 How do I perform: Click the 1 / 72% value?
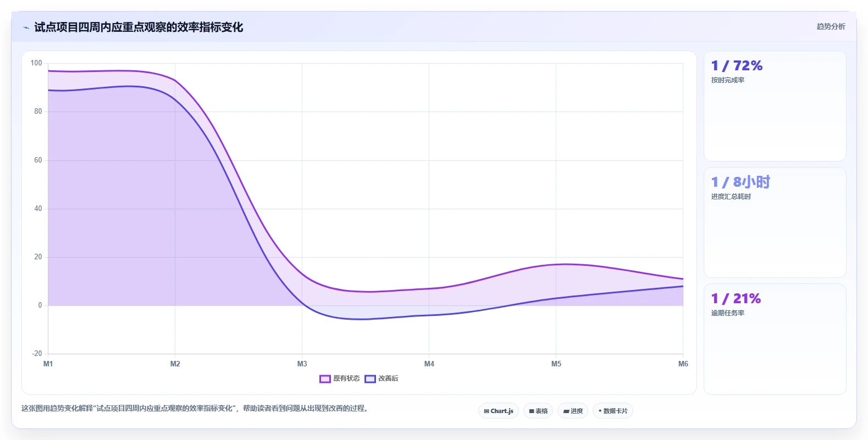737,66
